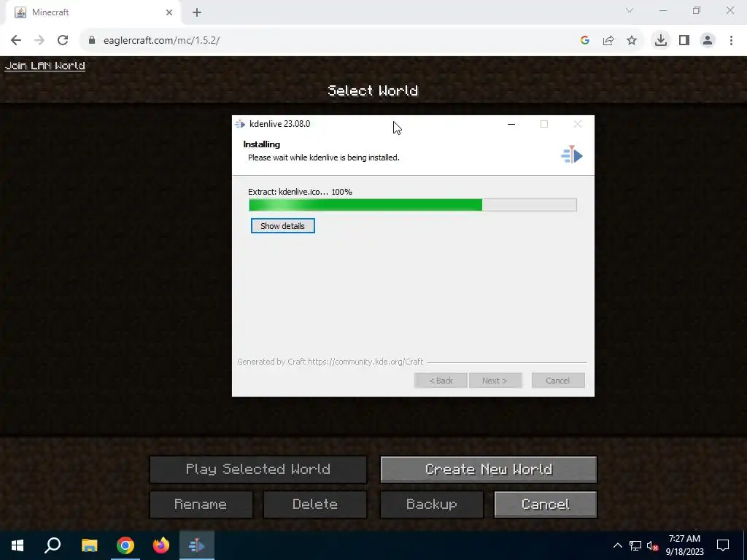Minimize the kdenlive installer window
The image size is (747, 560).
[x=511, y=124]
